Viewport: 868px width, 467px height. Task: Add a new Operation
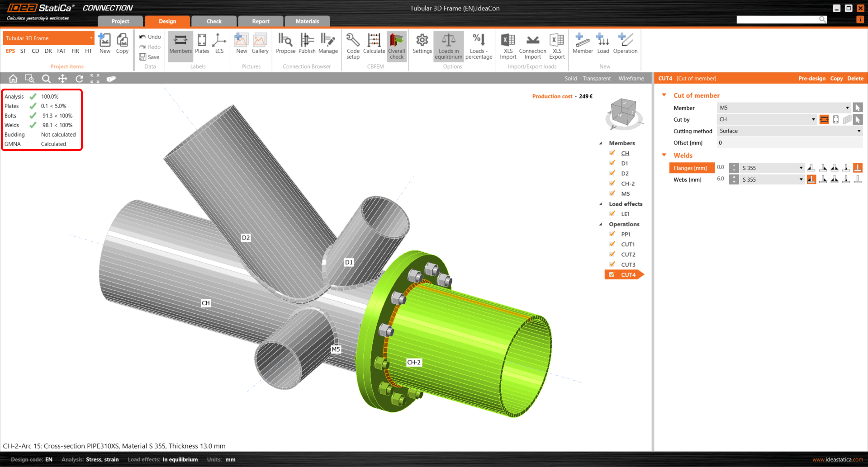[x=625, y=44]
